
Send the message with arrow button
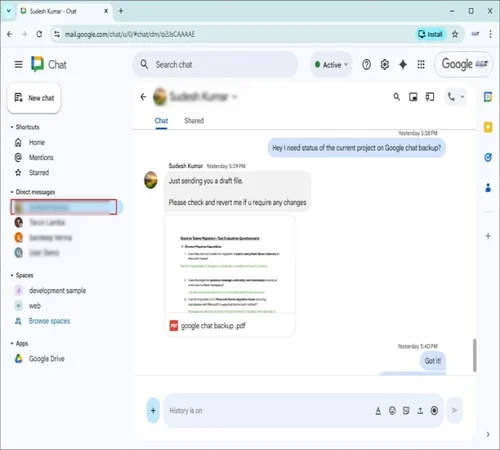point(454,410)
